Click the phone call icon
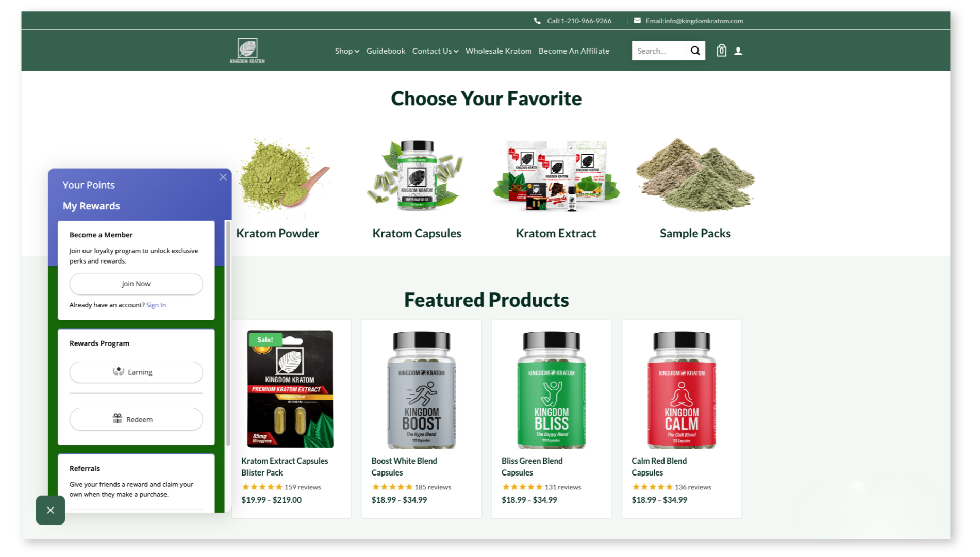980x557 pixels. [537, 21]
